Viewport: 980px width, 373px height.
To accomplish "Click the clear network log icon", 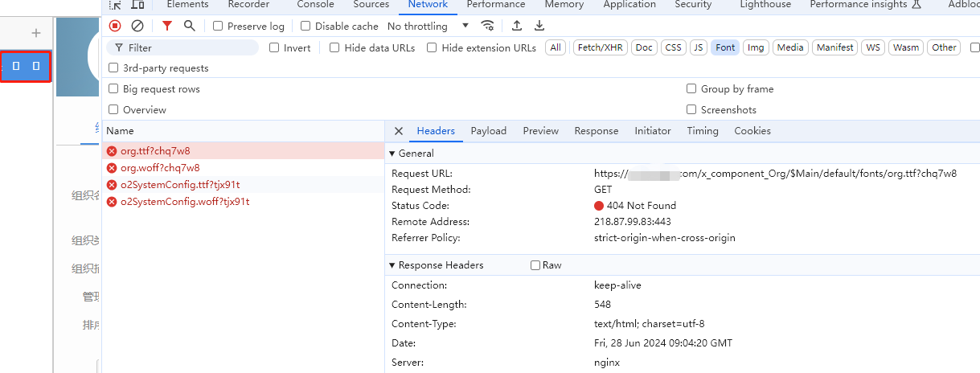I will coord(137,26).
